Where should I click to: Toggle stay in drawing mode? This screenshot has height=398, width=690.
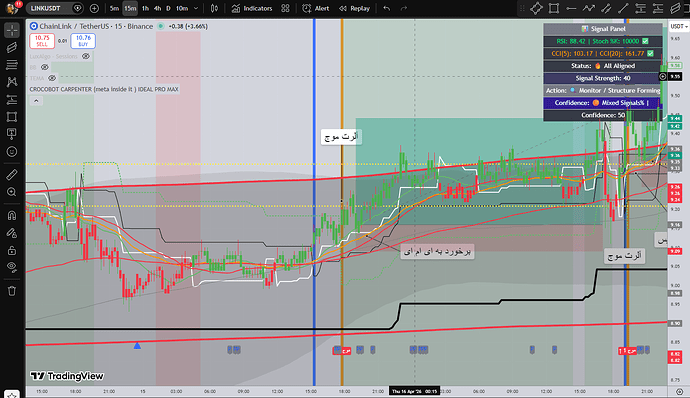pyautogui.click(x=12, y=233)
